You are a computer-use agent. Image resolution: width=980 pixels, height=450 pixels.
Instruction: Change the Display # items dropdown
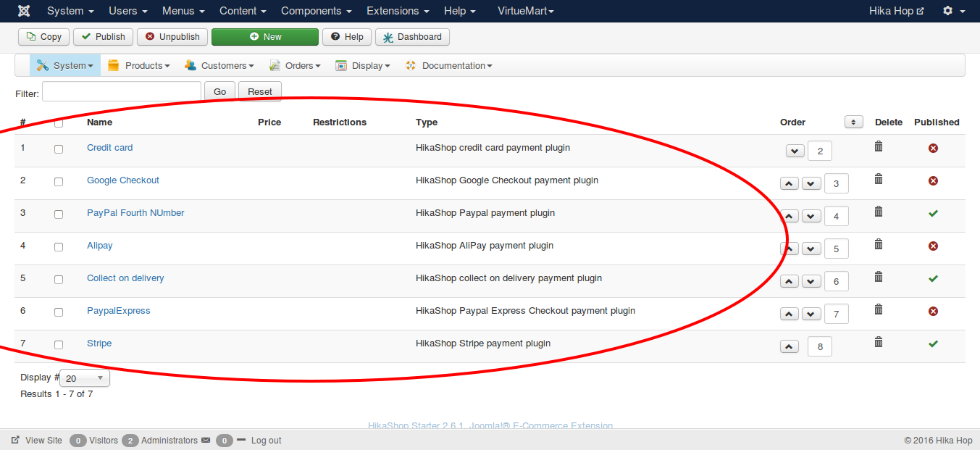(x=85, y=378)
